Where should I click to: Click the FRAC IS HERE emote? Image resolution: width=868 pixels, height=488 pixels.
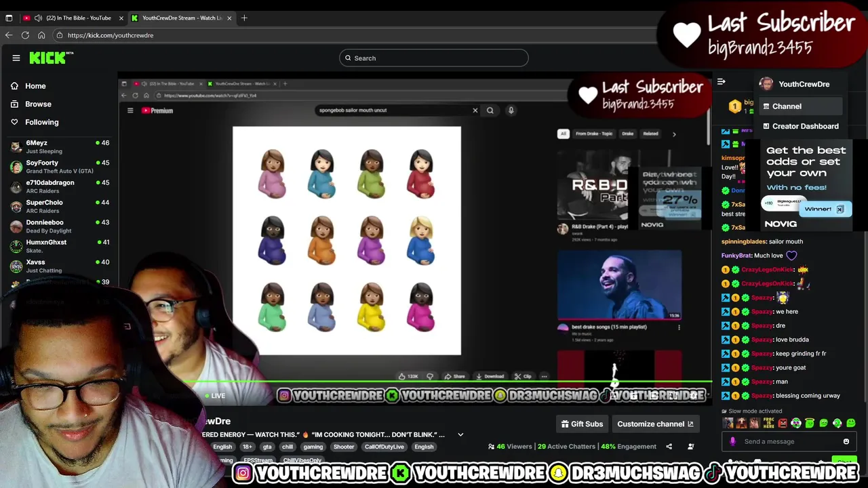[768, 424]
